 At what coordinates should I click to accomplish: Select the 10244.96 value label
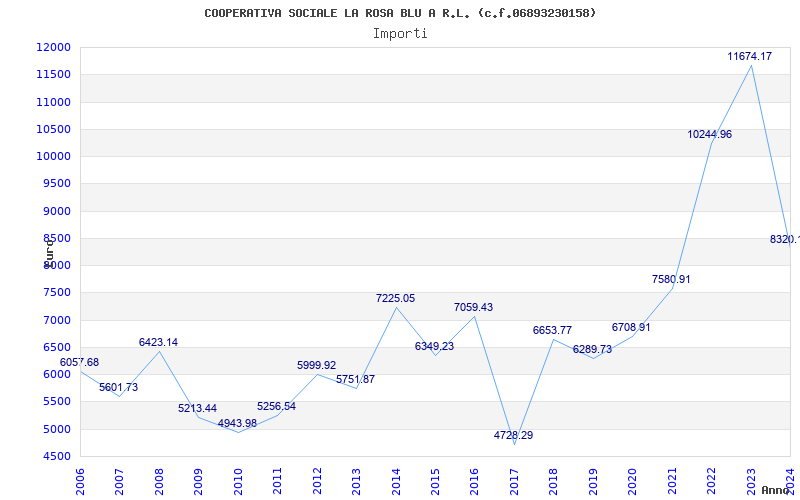coord(710,135)
